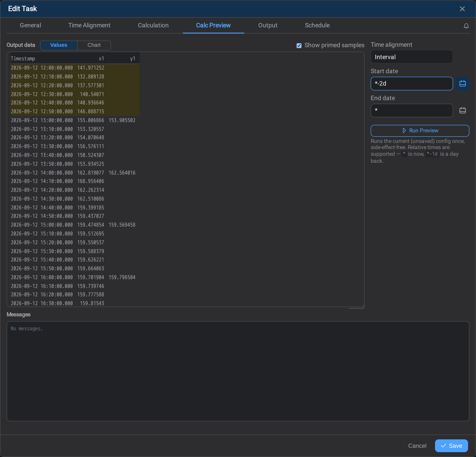Switch to the Calculation tab
The image size is (476, 457).
(x=153, y=25)
